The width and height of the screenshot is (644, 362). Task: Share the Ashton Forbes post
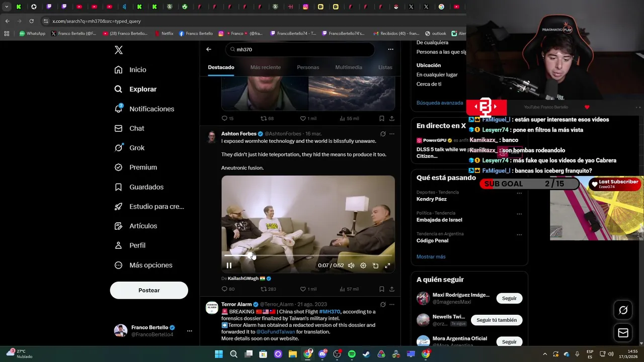[392, 289]
